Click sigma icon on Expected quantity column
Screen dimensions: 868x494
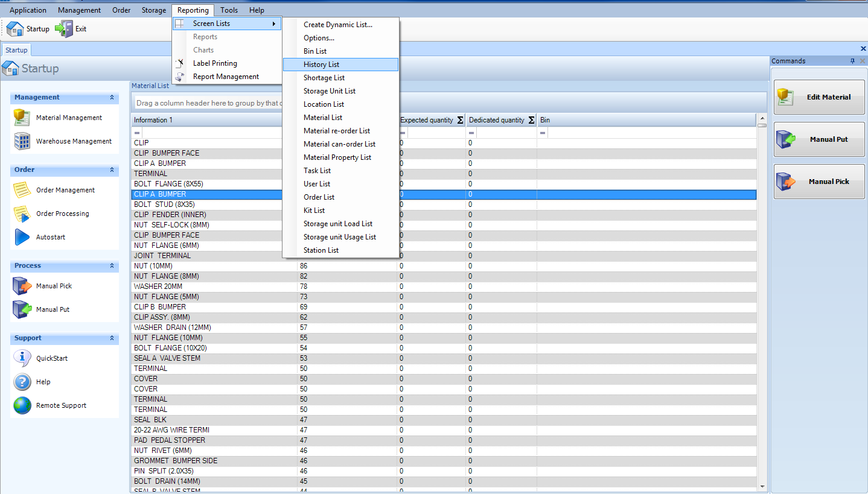pos(460,120)
